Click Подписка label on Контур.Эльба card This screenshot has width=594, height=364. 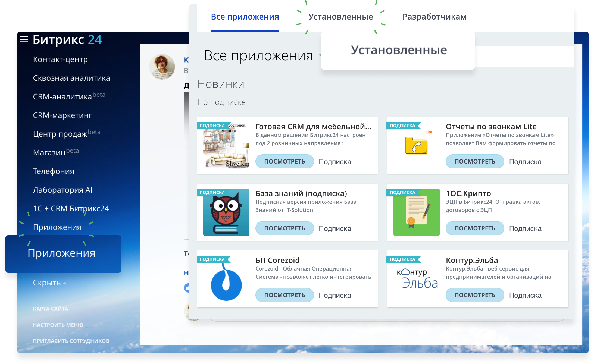525,295
